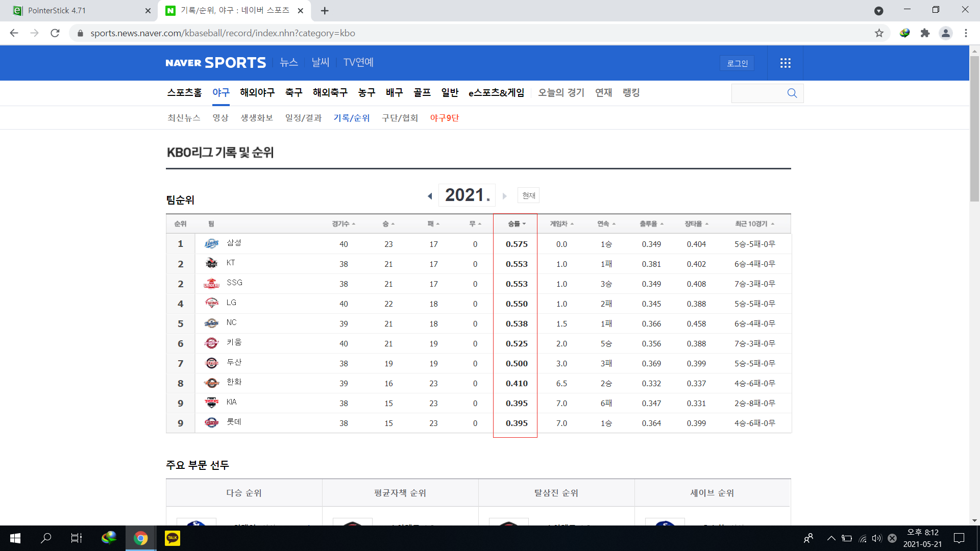Image resolution: width=980 pixels, height=551 pixels.
Task: Select the 세이브 순위 tab
Action: tap(713, 493)
